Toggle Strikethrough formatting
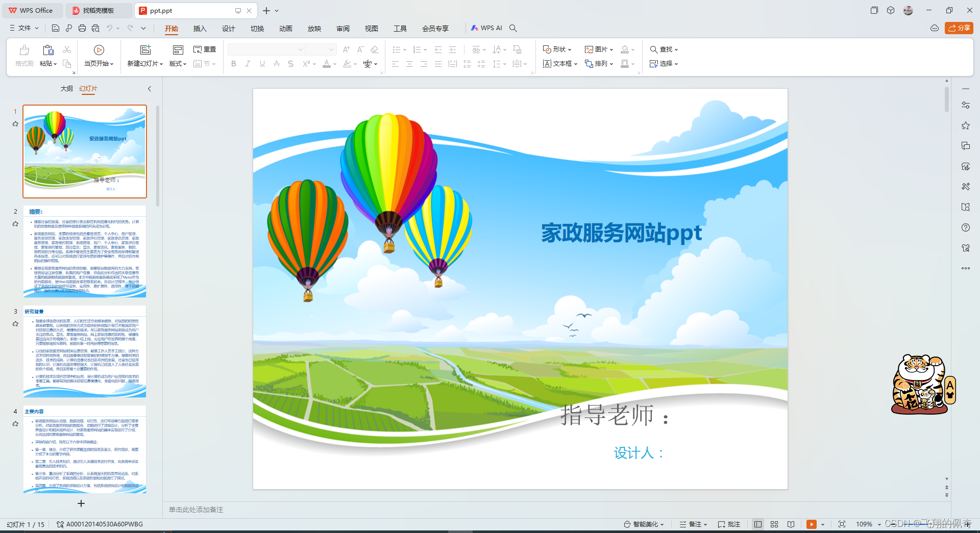The width and height of the screenshot is (980, 533). point(277,64)
